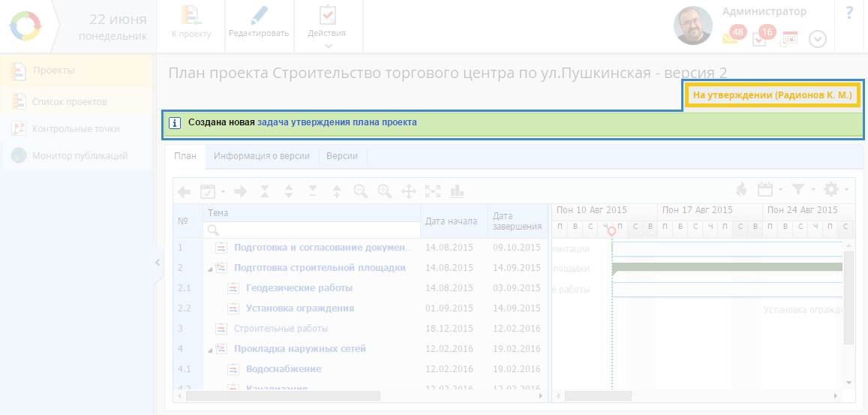Open Контрольные точки in the sidebar

click(x=75, y=129)
